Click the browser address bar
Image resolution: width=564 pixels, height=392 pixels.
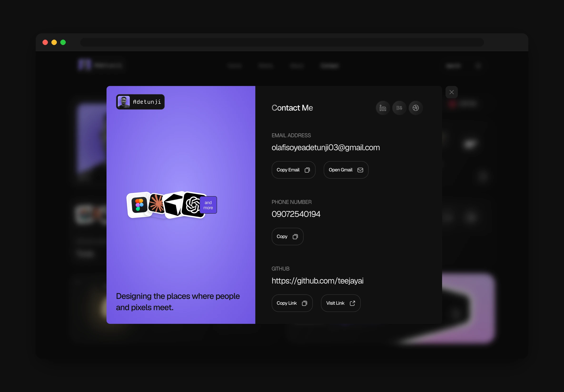(282, 42)
